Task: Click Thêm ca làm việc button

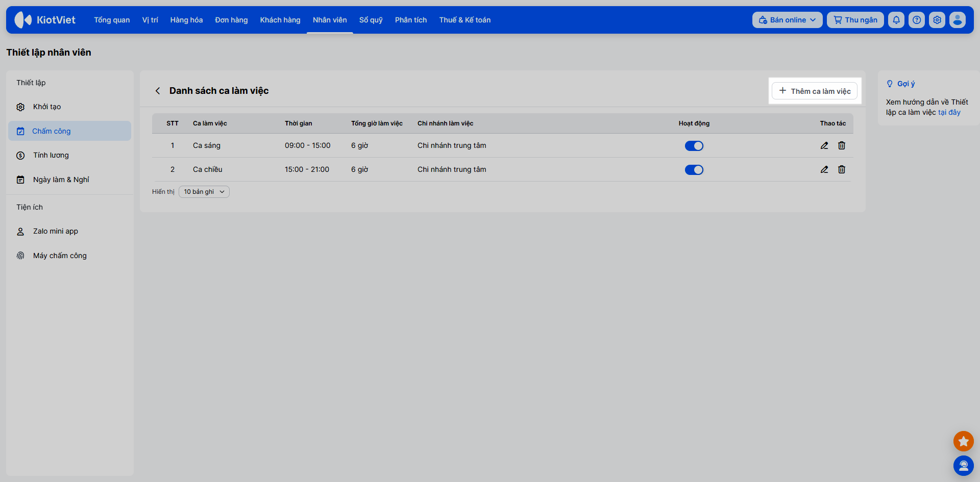Action: pyautogui.click(x=815, y=91)
